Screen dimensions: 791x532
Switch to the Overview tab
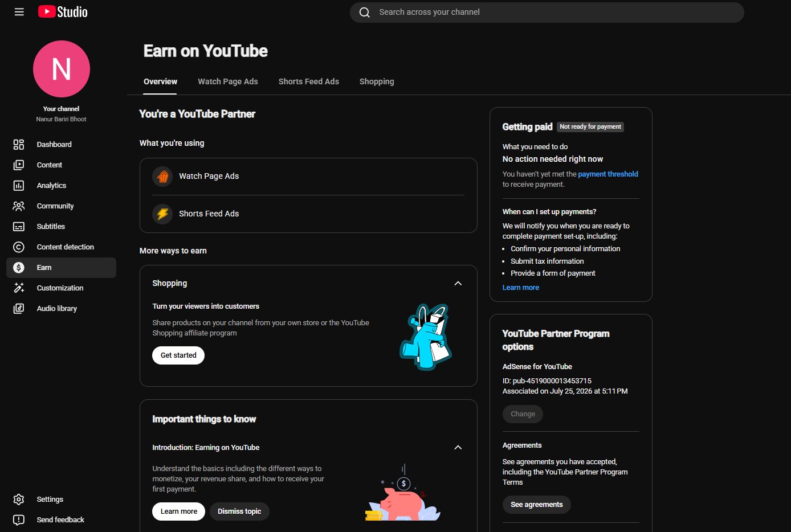pos(160,81)
